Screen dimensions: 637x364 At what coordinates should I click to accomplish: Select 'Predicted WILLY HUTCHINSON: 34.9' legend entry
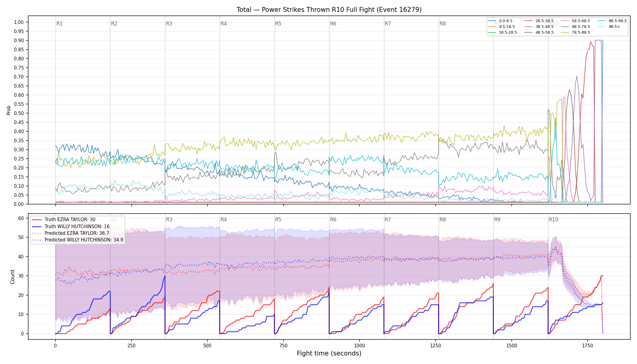pos(78,240)
